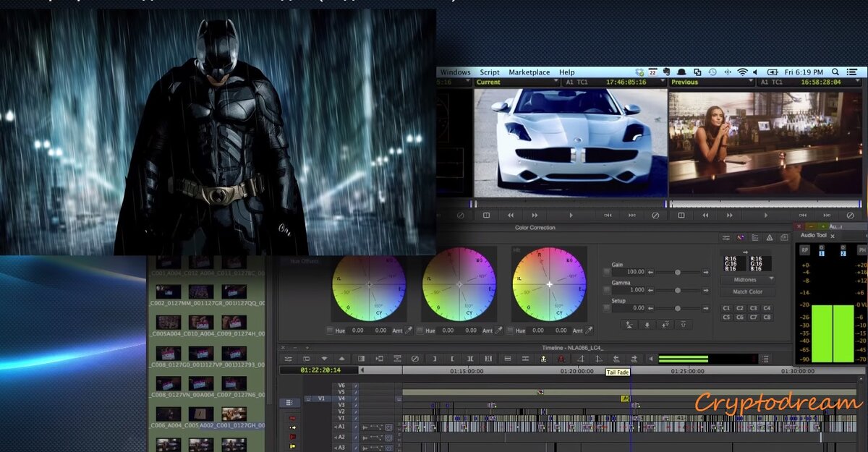Click the Hlt color wheel center
Viewport: 868px width, 452px height.
550,284
